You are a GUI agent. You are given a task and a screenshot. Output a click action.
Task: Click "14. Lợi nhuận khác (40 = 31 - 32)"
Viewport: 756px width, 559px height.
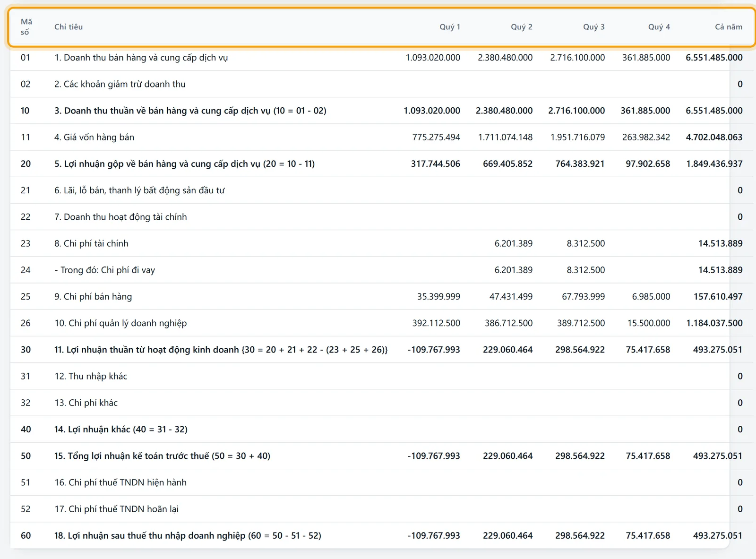coord(121,430)
